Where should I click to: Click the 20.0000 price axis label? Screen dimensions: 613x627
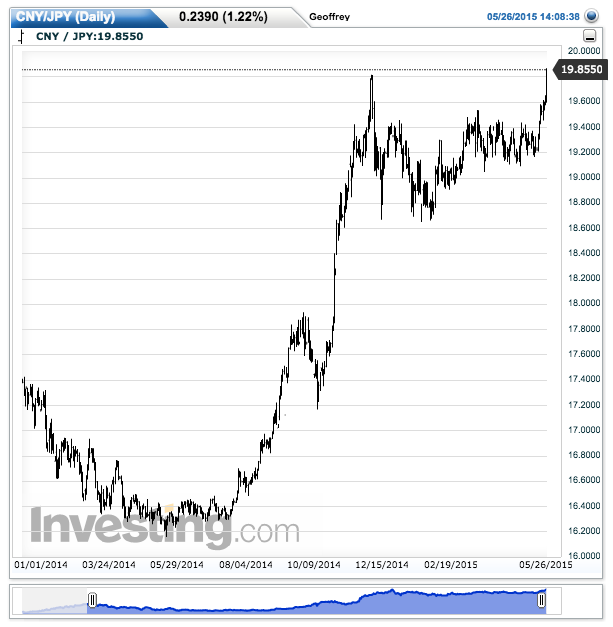[x=582, y=50]
